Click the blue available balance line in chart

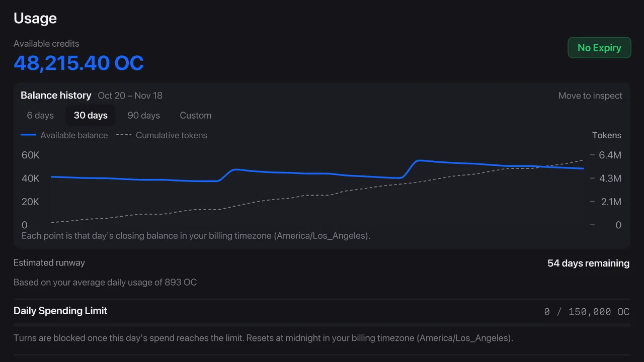(x=317, y=173)
